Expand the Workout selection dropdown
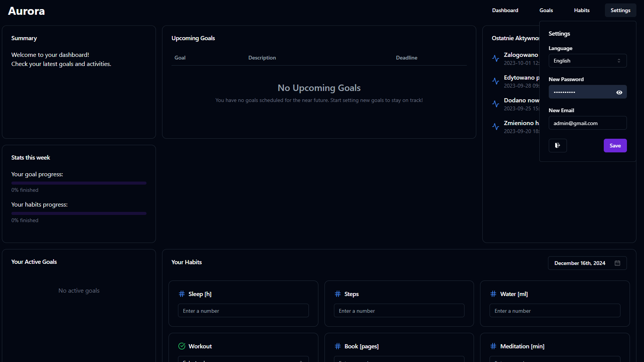The image size is (644, 362). tap(243, 360)
